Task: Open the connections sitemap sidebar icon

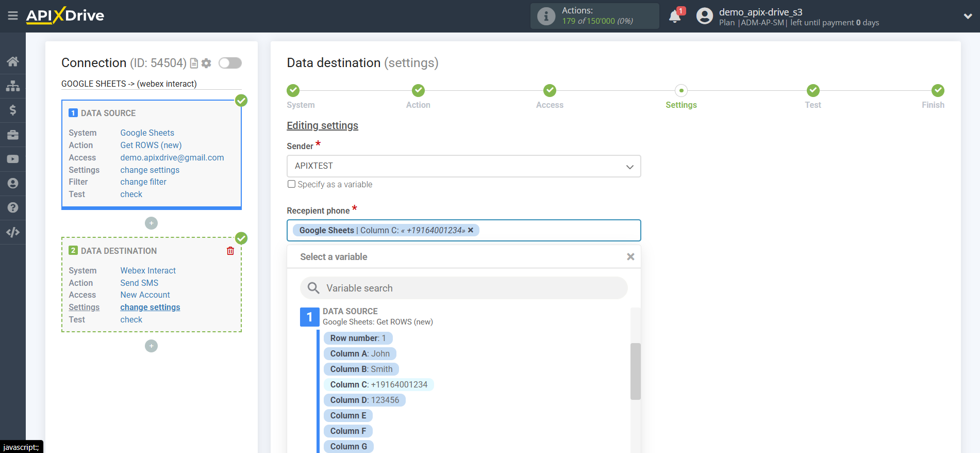Action: click(13, 86)
